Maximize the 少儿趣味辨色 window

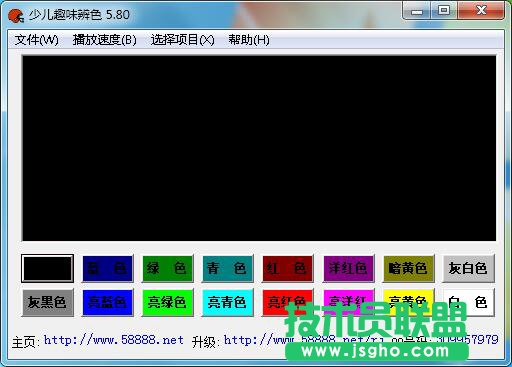(444, 11)
